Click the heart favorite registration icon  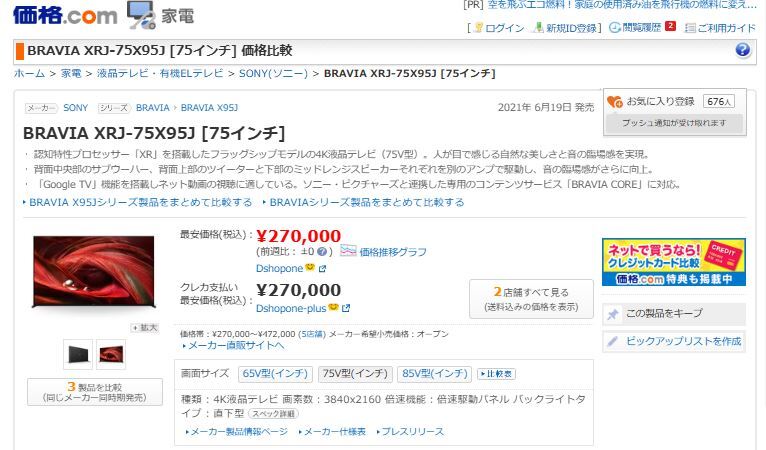pos(615,101)
